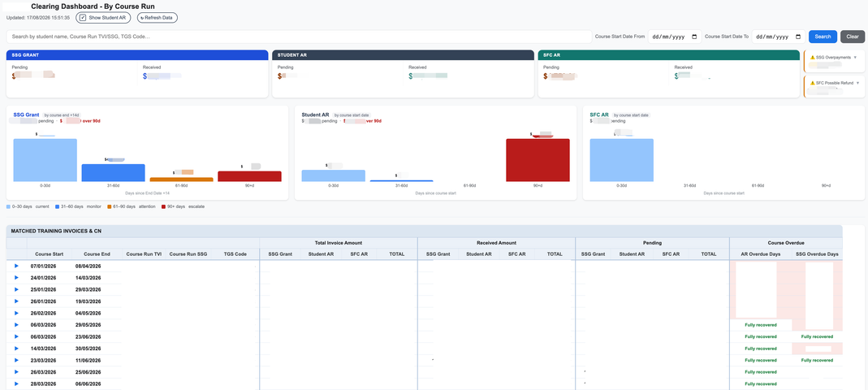The height and width of the screenshot is (390, 868).
Task: Sort by the Course End column header
Action: (x=97, y=254)
